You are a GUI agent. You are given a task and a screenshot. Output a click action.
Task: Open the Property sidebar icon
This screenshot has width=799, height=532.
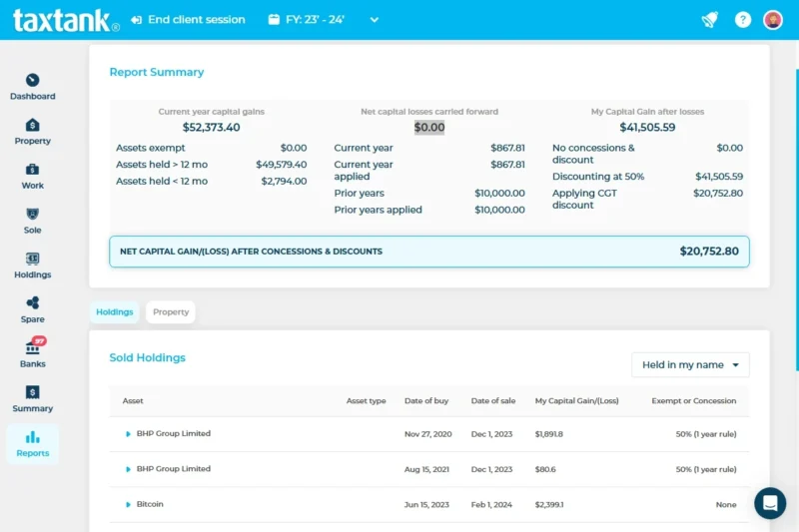tap(33, 125)
